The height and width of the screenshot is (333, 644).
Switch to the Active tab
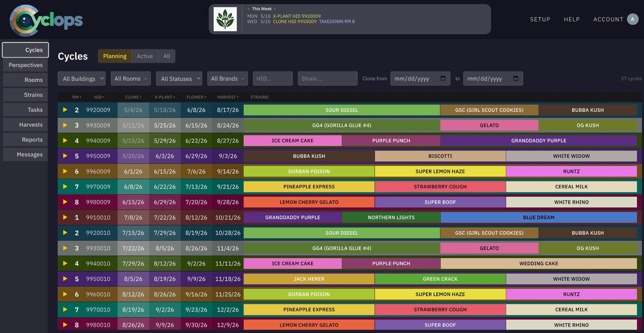pyautogui.click(x=145, y=56)
